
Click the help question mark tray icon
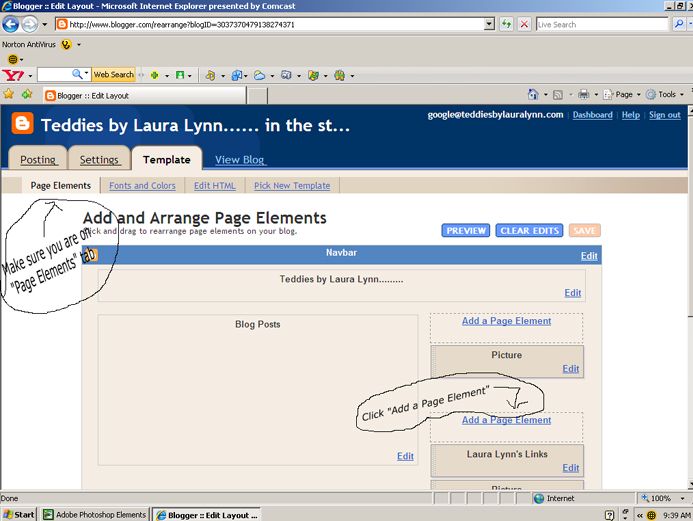pyautogui.click(x=609, y=515)
